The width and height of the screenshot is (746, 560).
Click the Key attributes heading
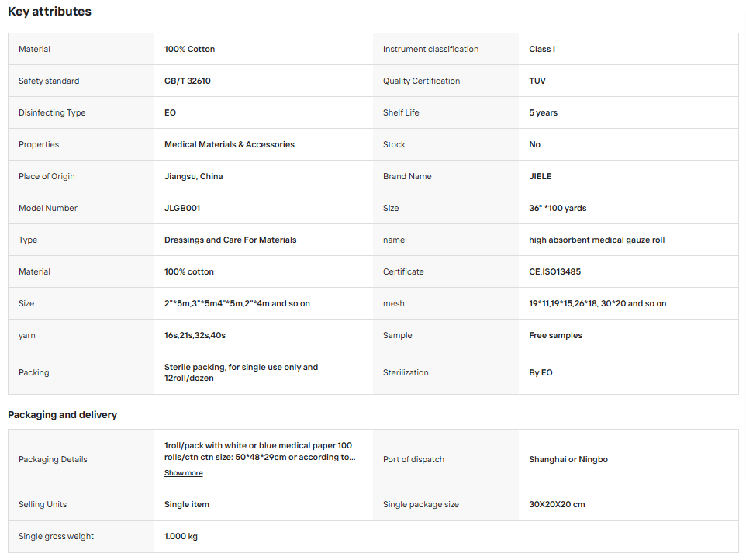point(50,12)
